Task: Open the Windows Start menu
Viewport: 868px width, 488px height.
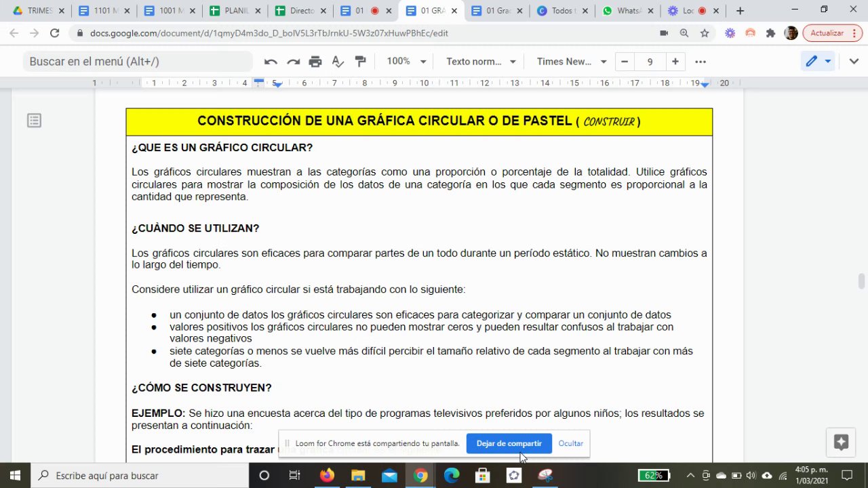Action: (x=16, y=475)
